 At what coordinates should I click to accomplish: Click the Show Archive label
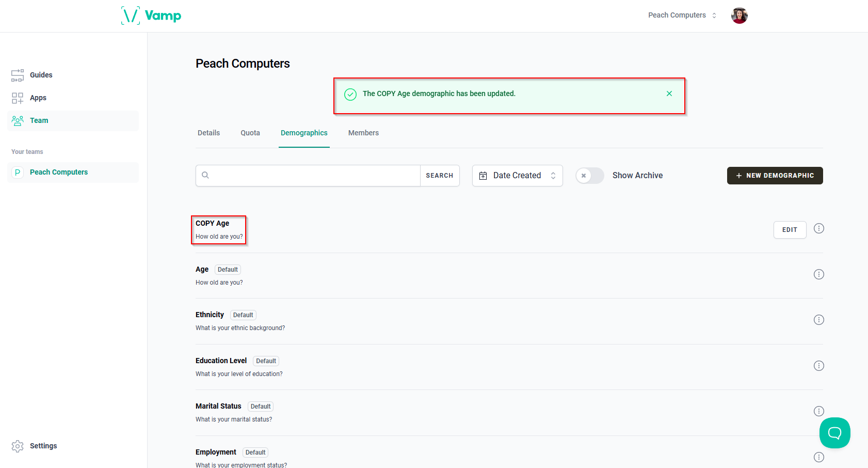tap(638, 176)
